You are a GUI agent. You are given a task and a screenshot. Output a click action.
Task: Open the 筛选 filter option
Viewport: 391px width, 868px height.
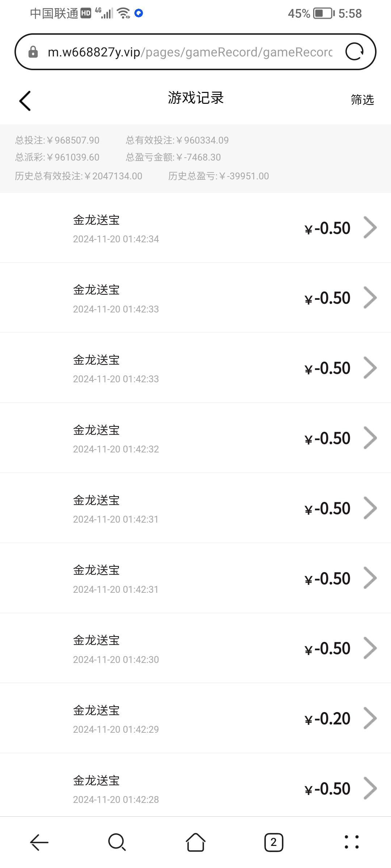click(362, 99)
